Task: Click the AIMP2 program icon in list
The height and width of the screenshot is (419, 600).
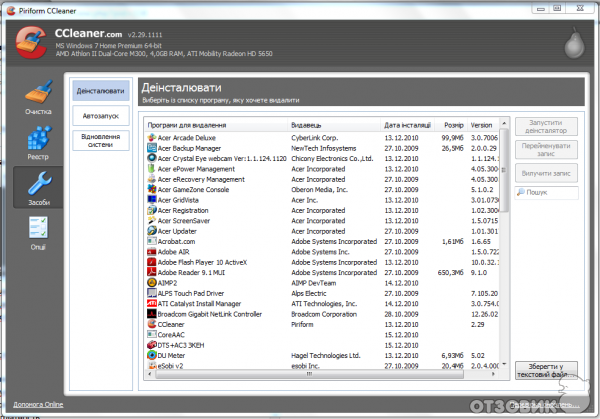Action: [151, 282]
